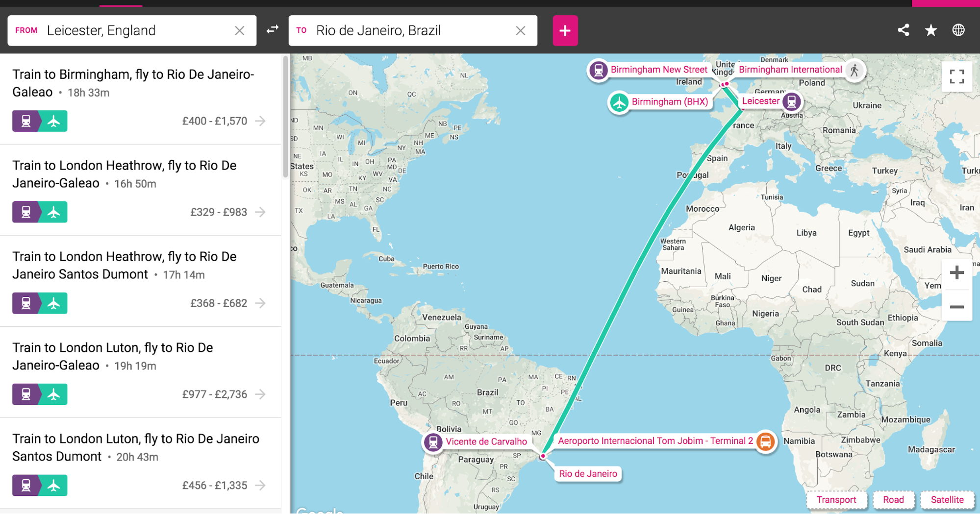Zoom out on the map
The width and height of the screenshot is (980, 514).
point(956,307)
